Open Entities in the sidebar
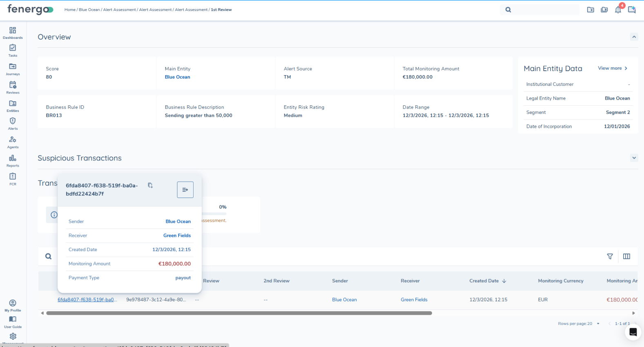This screenshot has width=644, height=347. [x=13, y=106]
